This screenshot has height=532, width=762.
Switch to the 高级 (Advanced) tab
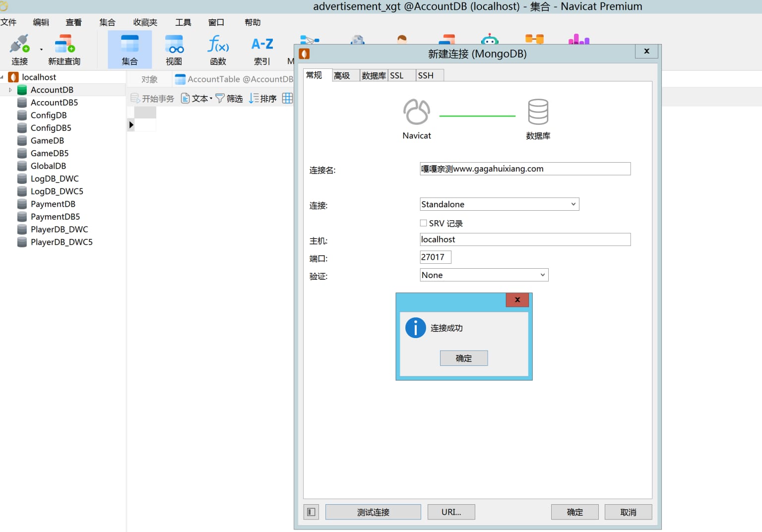[344, 75]
